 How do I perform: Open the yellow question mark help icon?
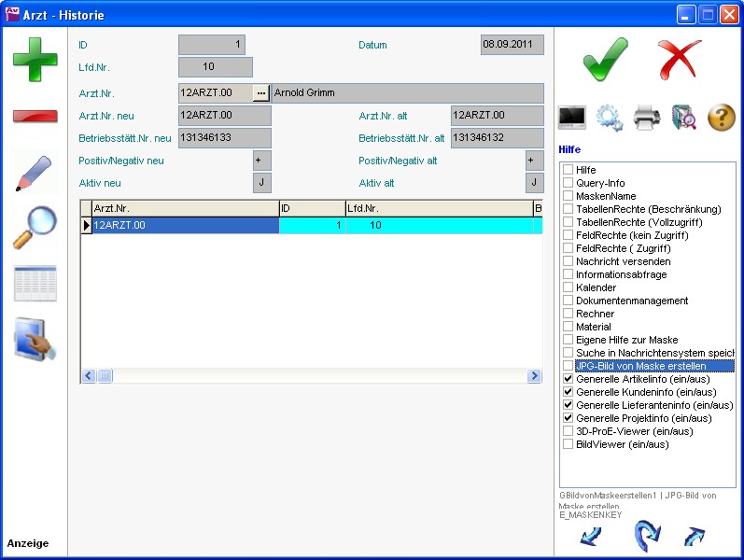(x=722, y=118)
